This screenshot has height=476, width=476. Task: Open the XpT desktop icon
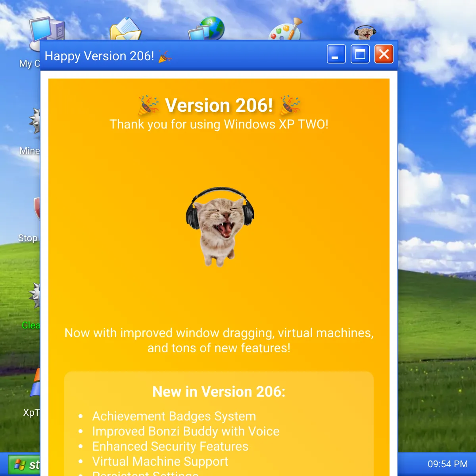35,383
